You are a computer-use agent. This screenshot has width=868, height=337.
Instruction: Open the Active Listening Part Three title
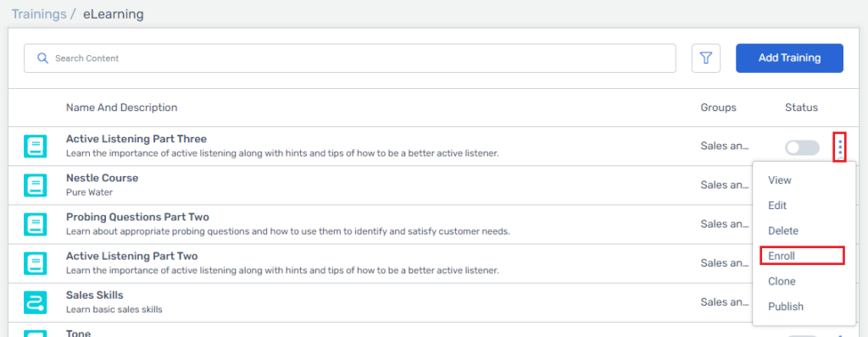pos(136,139)
